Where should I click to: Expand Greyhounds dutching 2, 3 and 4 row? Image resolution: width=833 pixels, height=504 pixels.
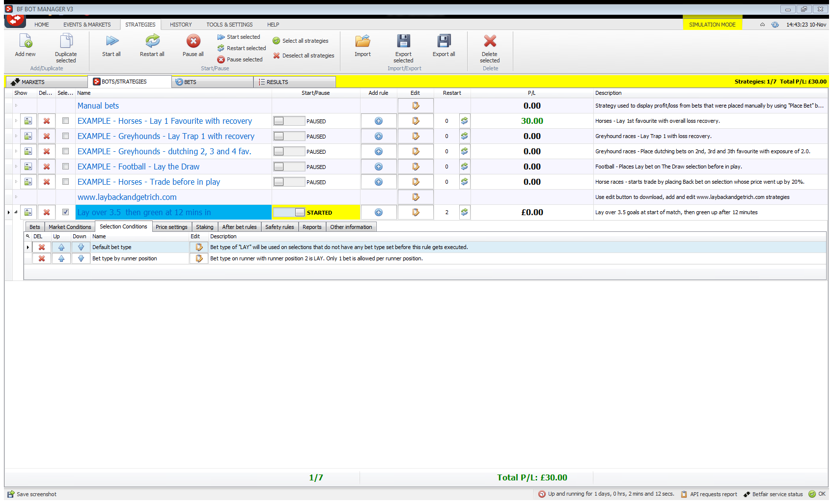(x=16, y=151)
